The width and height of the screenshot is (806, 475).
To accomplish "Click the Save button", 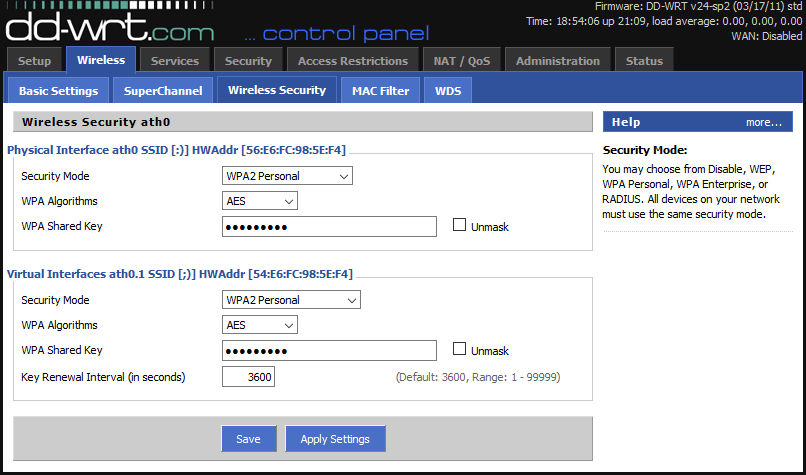I will (249, 439).
